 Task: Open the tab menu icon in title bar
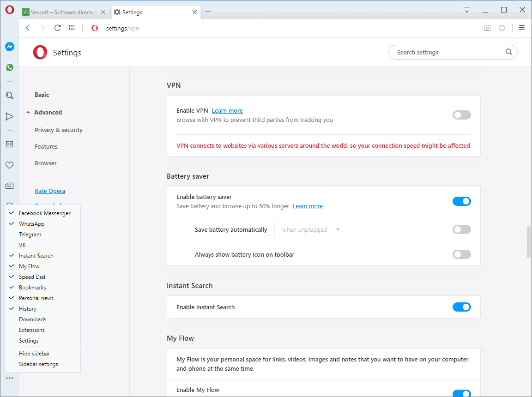point(467,10)
